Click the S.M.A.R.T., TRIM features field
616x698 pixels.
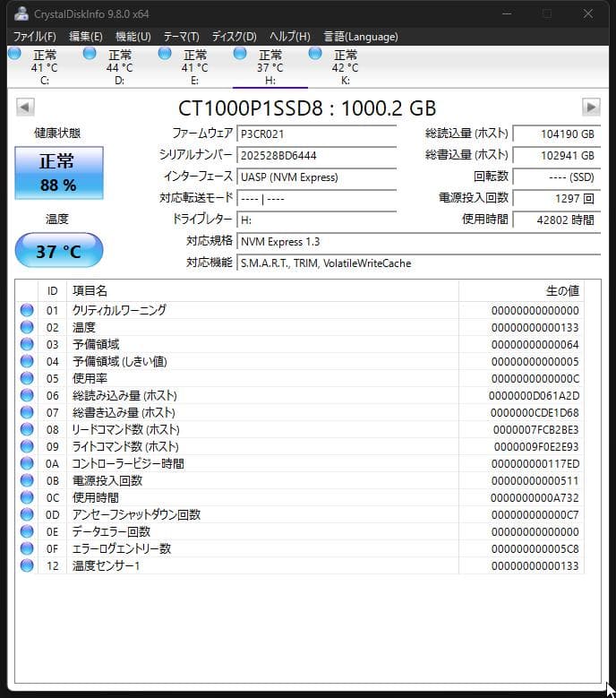418,263
